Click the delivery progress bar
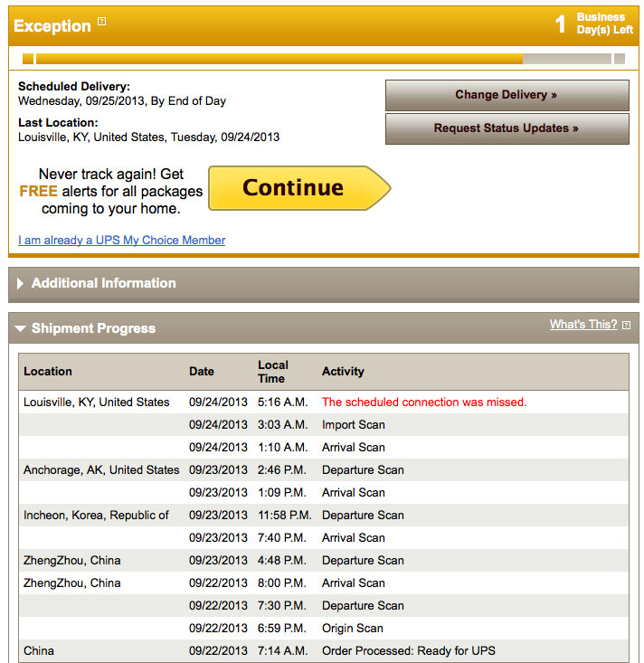This screenshot has height=663, width=644. tap(324, 59)
